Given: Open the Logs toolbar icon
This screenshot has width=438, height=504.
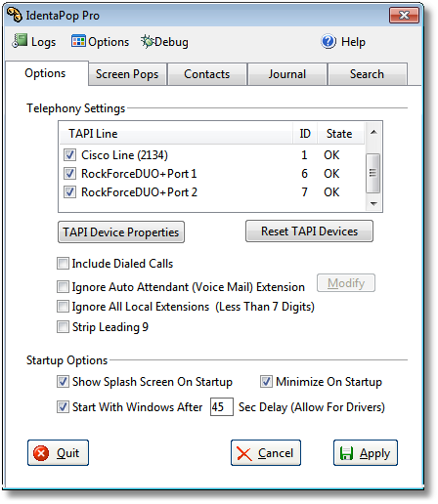Looking at the screenshot, I should pos(20,41).
